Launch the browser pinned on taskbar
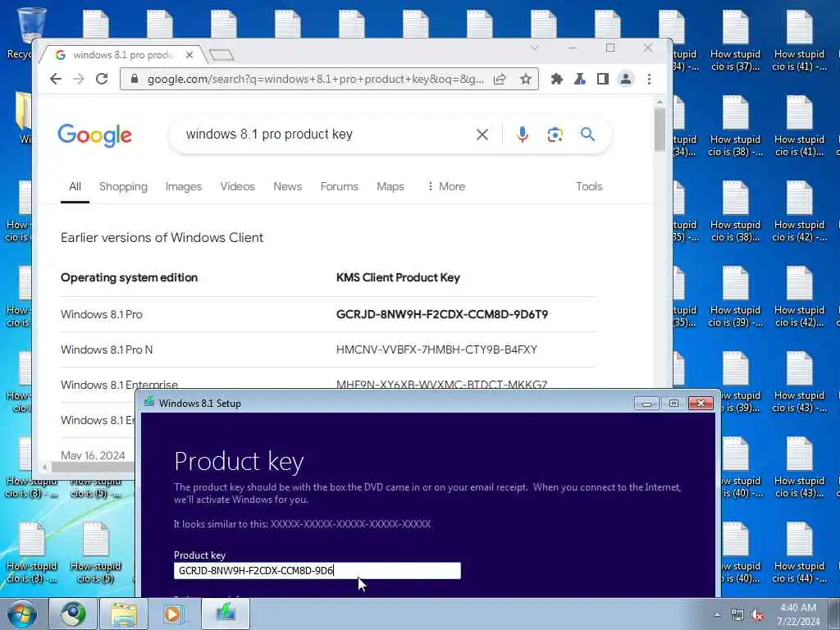 pos(73,614)
